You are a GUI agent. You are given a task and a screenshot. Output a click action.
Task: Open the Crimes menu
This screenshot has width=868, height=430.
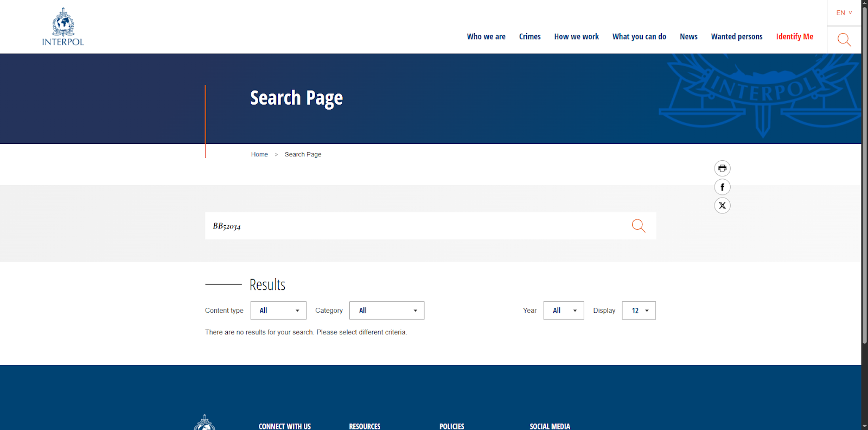(x=529, y=36)
